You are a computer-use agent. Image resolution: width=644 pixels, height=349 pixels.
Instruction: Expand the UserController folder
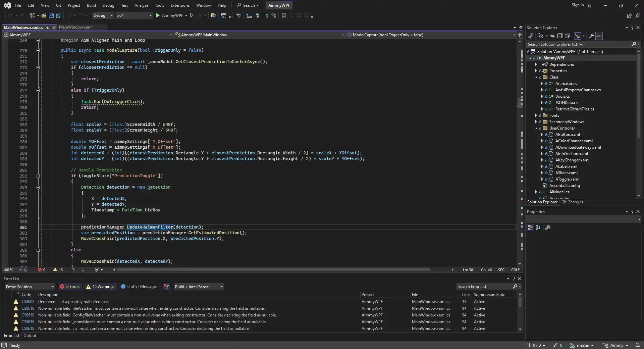coord(536,128)
